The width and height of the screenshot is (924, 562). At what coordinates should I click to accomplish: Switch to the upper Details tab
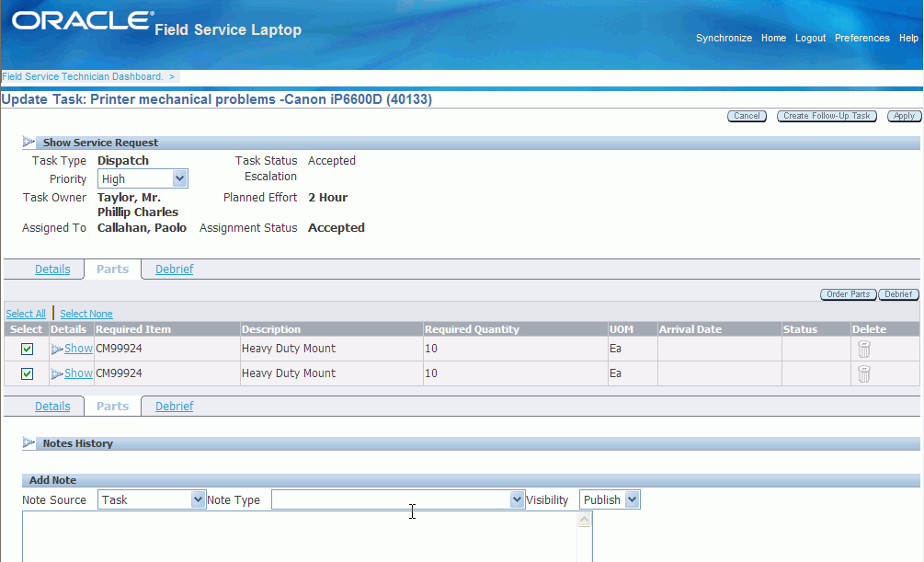(x=52, y=270)
